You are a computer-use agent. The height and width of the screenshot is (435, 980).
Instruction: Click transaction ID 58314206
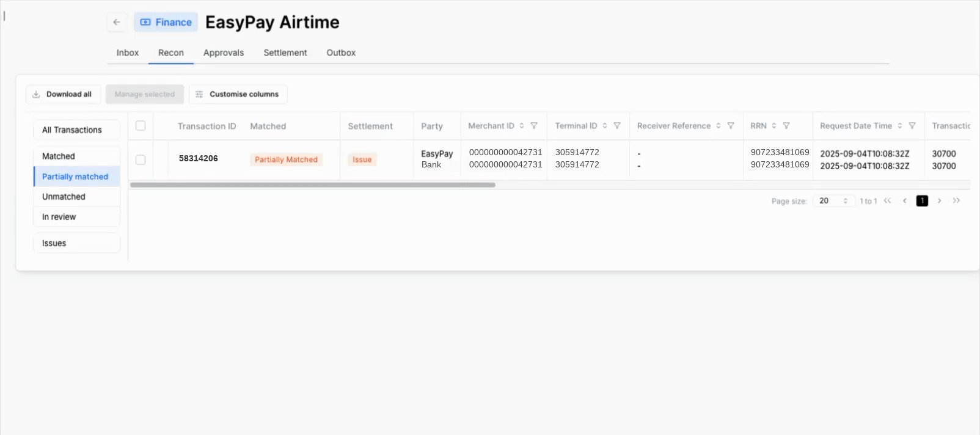(199, 158)
